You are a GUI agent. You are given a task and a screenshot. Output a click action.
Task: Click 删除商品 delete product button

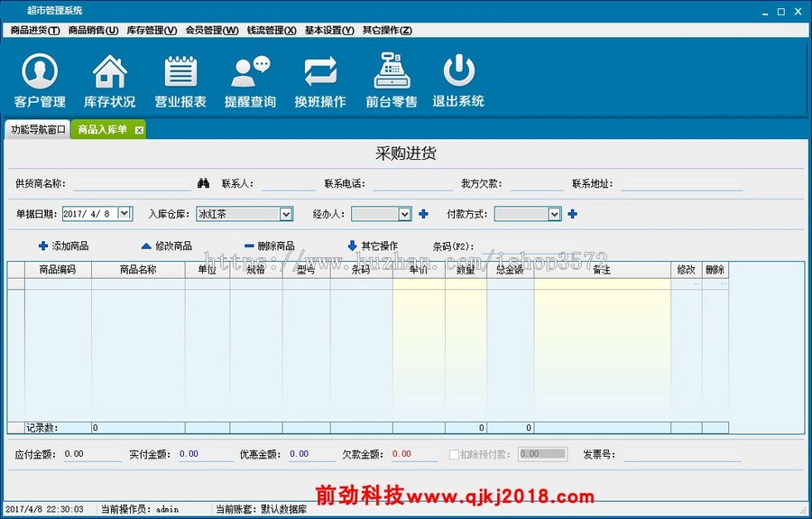pyautogui.click(x=269, y=246)
